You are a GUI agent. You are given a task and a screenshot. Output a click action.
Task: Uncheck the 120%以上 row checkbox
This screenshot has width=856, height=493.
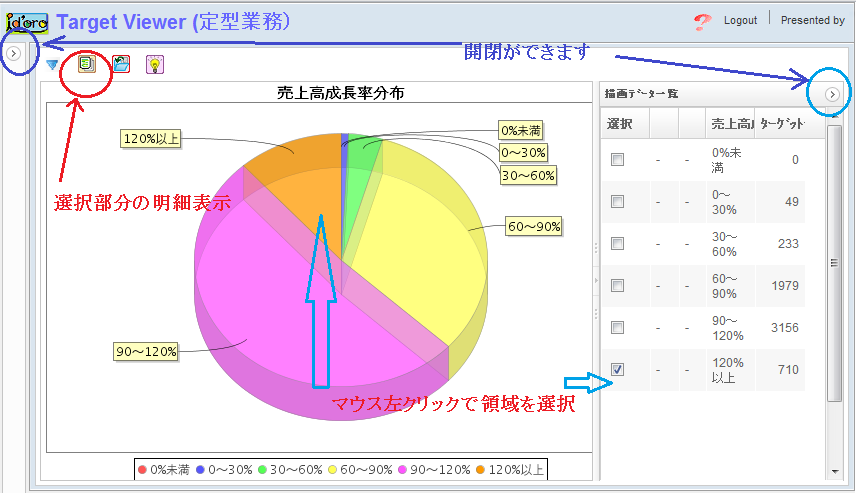(617, 370)
